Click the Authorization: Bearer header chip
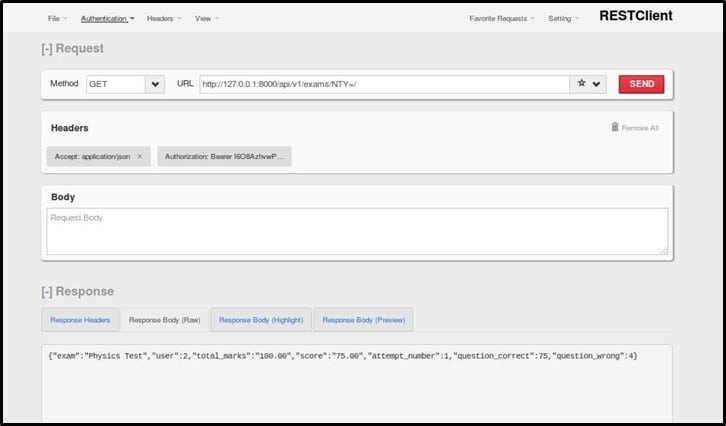The image size is (726, 426). (224, 157)
